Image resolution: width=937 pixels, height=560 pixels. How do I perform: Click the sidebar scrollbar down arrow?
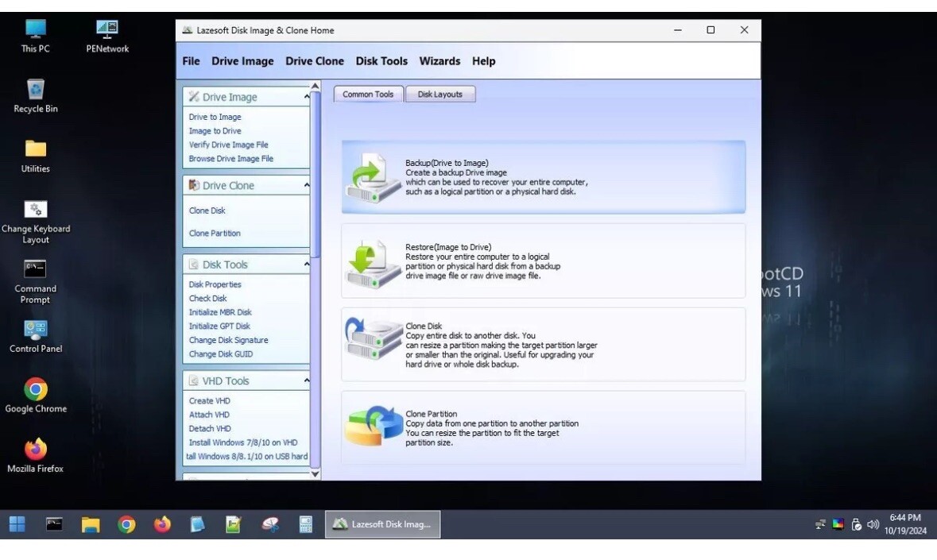[316, 473]
